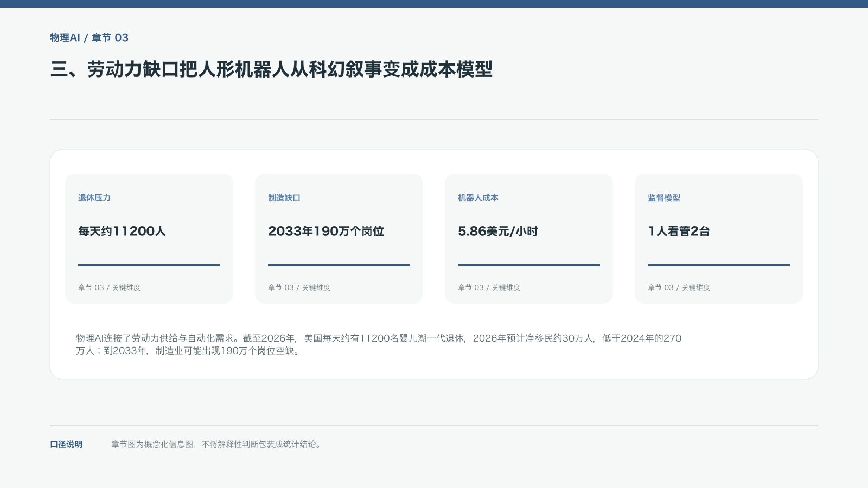Image resolution: width=868 pixels, height=488 pixels.
Task: Select the value '1人看管2台'
Action: [x=679, y=231]
